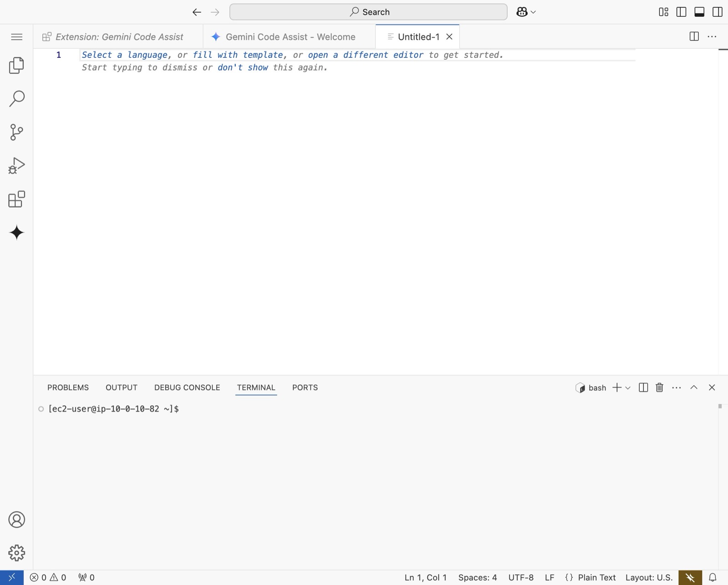Screen dimensions: 728x585
Task: Open remote window indicator in status bar
Action: click(x=12, y=577)
